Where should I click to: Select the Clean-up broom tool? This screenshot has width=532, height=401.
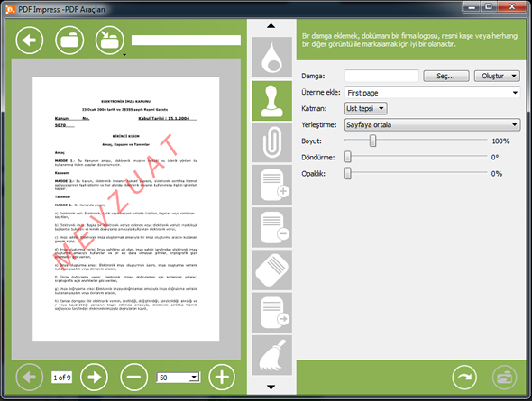point(271,355)
